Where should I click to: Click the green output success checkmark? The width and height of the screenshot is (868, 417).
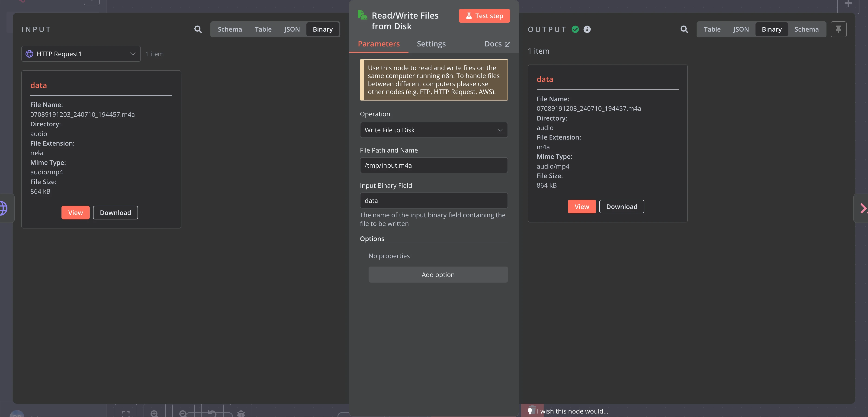pyautogui.click(x=575, y=29)
